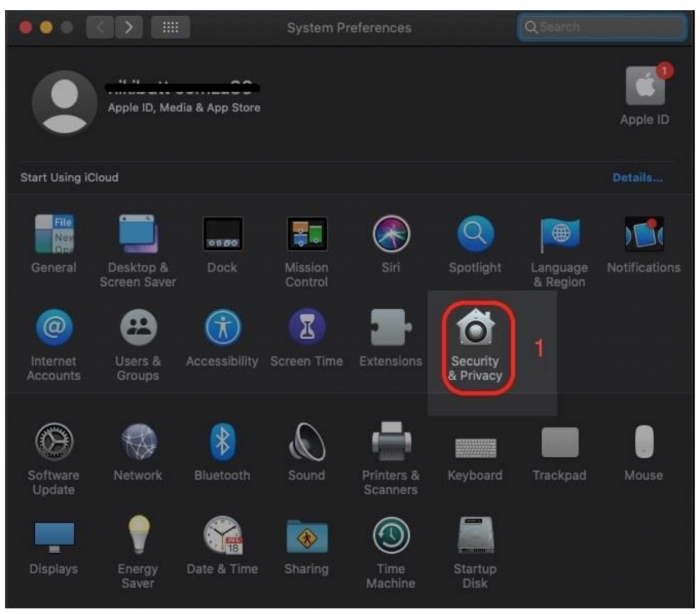Click the Search field in toolbar
Image resolution: width=700 pixels, height=614 pixels.
(602, 27)
